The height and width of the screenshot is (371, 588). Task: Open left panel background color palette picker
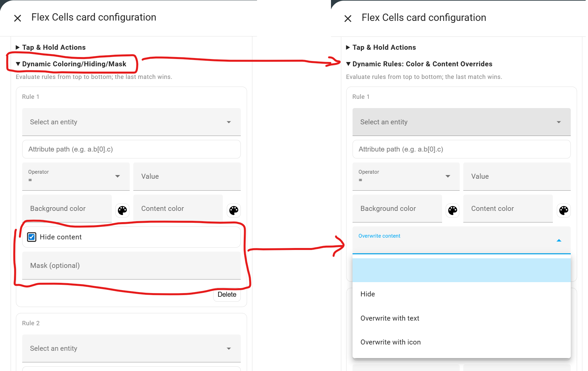(122, 210)
